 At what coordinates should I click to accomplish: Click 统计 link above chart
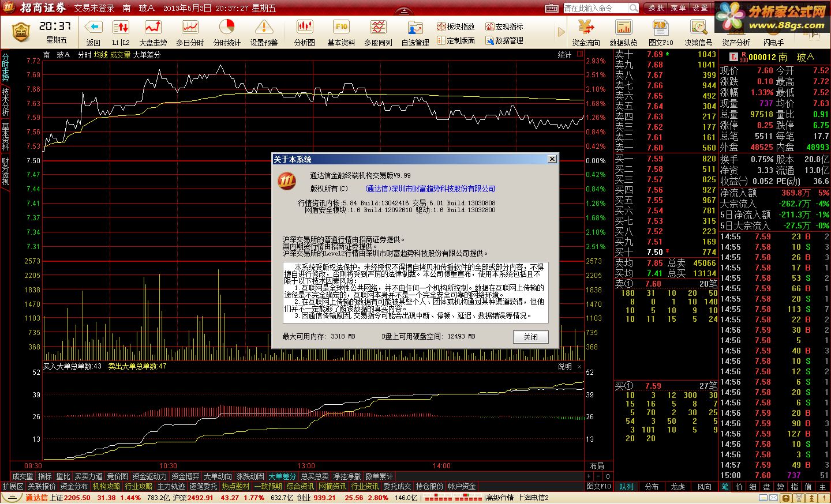(564, 55)
